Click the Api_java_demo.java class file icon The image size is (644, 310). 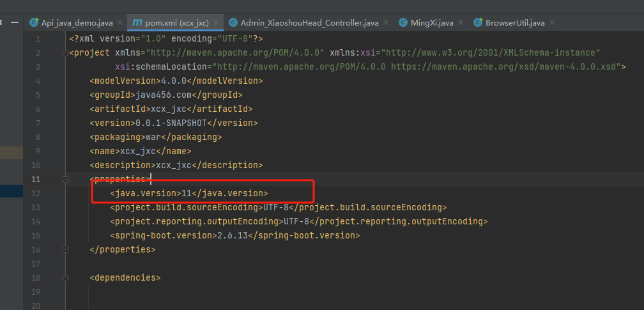coord(34,22)
